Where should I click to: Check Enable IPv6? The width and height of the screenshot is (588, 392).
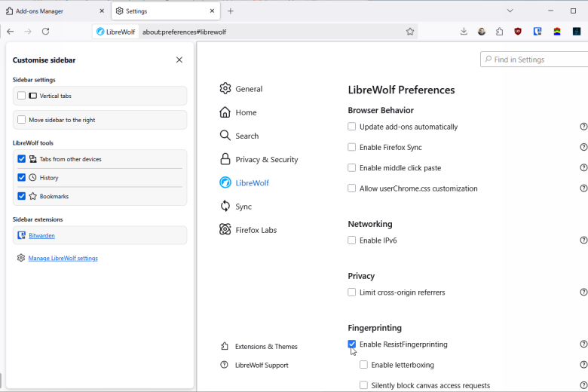click(x=352, y=240)
